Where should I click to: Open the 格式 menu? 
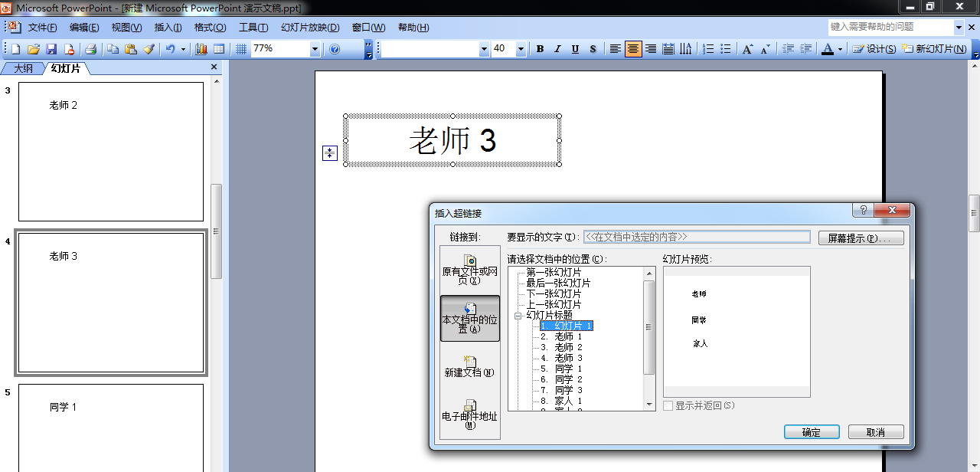(x=210, y=28)
